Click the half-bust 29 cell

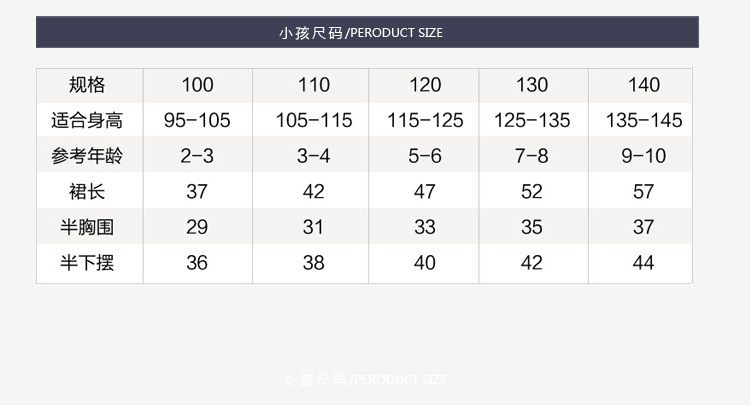pyautogui.click(x=197, y=227)
